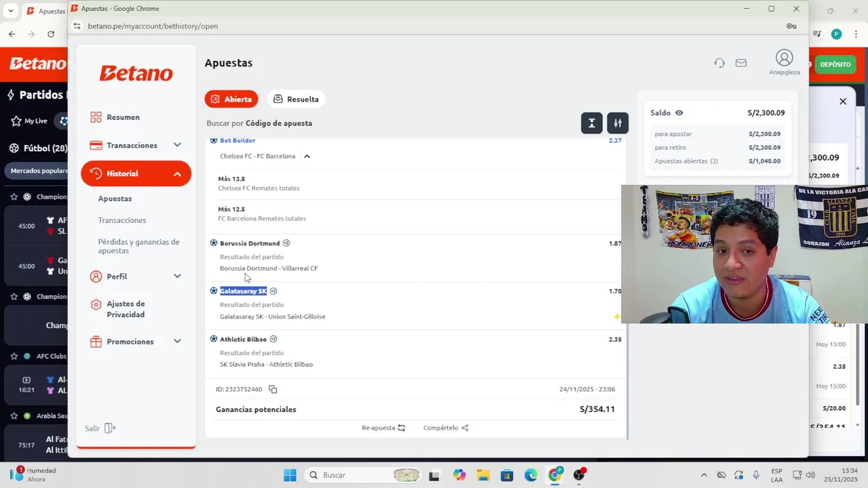
Task: Close the bet slip panel with the X icon
Action: (x=843, y=101)
